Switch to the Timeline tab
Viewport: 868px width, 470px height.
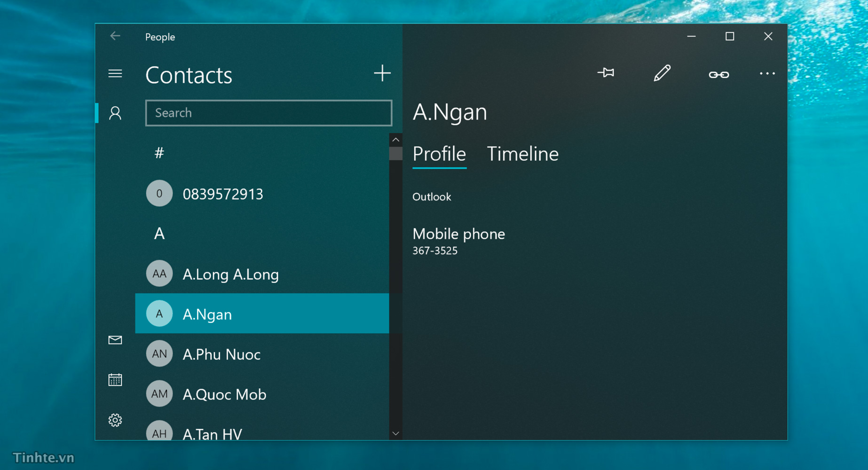522,154
